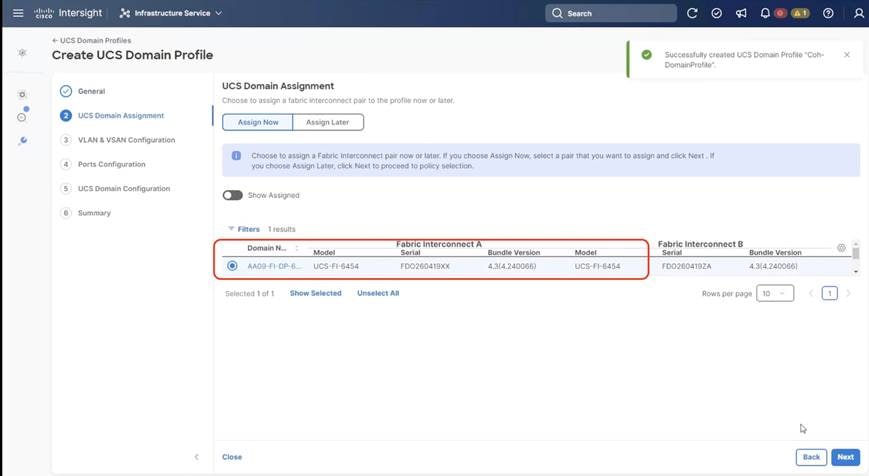Click the Unselect All link
869x476 pixels.
(378, 293)
